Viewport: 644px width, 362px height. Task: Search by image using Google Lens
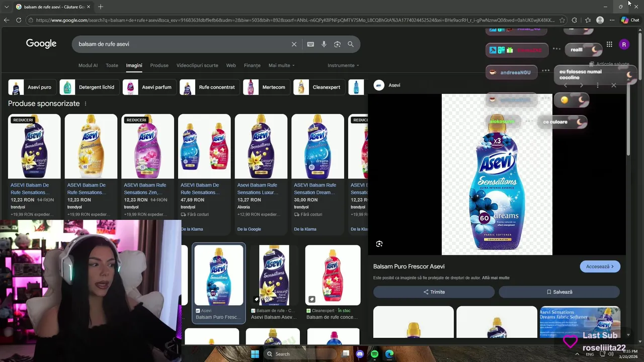tap(337, 44)
